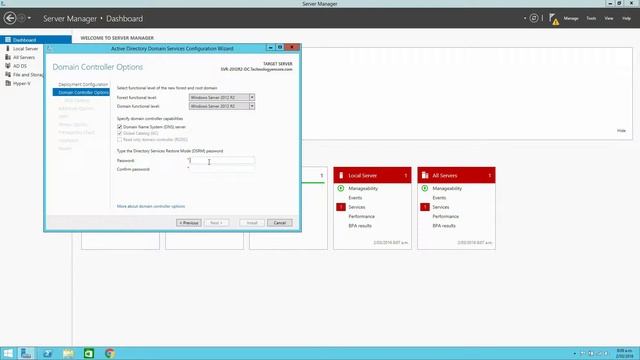Click the Next button in the wizard
This screenshot has height=360, width=640.
coord(216,223)
